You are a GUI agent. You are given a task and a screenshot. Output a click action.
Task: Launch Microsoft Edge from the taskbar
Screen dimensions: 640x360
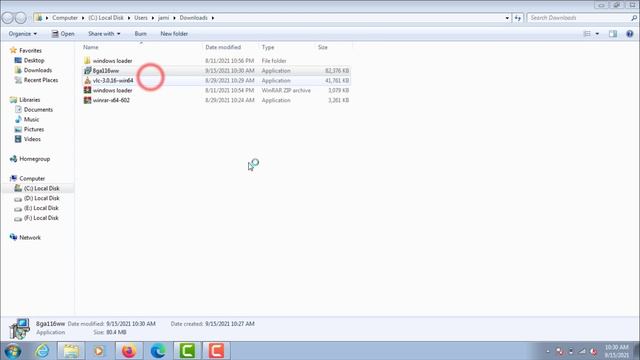(x=158, y=351)
